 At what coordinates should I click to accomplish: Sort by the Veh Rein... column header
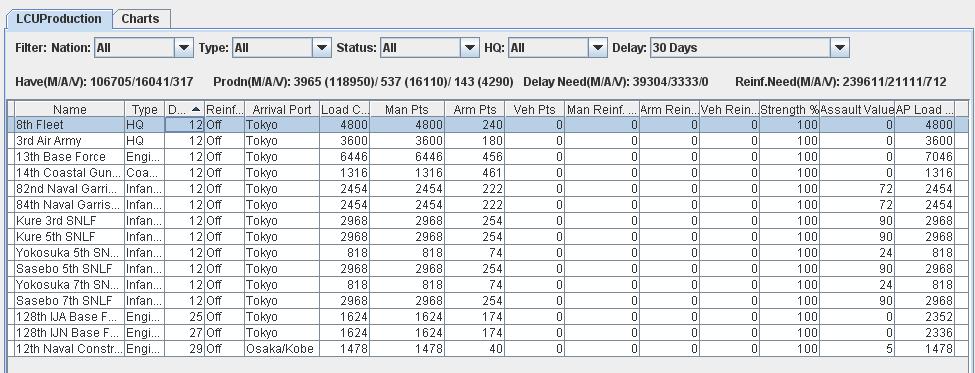pos(729,109)
